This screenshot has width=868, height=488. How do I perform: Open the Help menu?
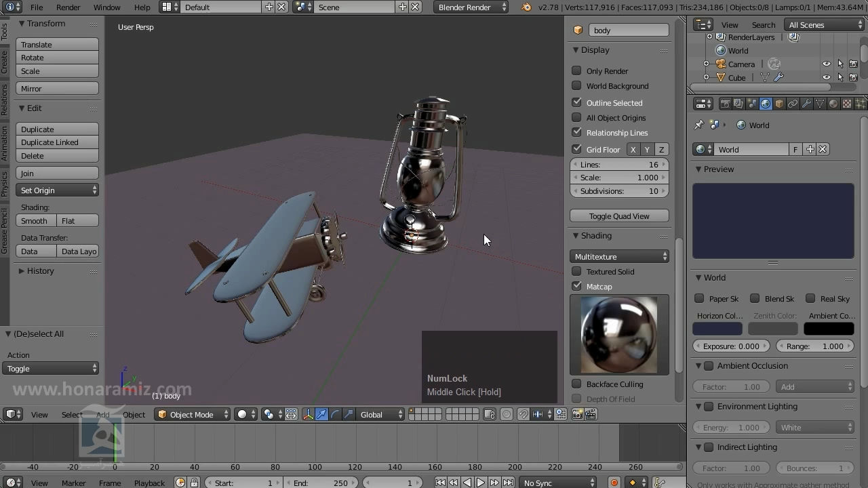(x=142, y=7)
